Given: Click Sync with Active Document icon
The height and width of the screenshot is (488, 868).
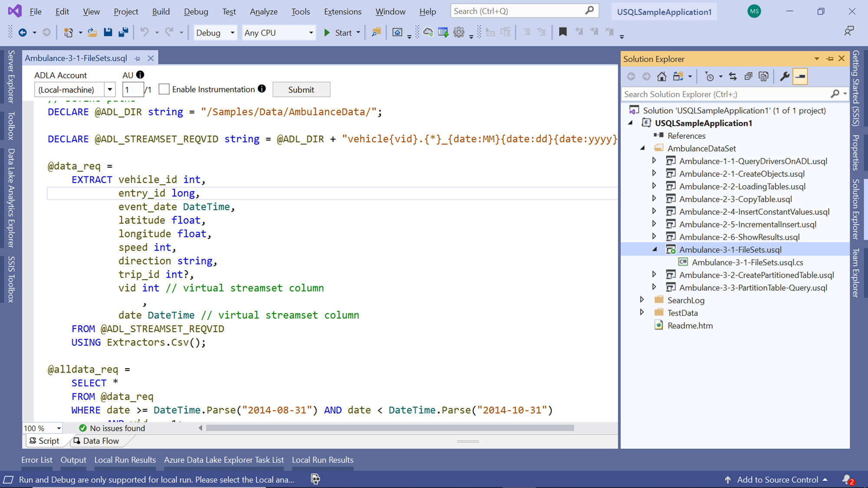Looking at the screenshot, I should [733, 77].
